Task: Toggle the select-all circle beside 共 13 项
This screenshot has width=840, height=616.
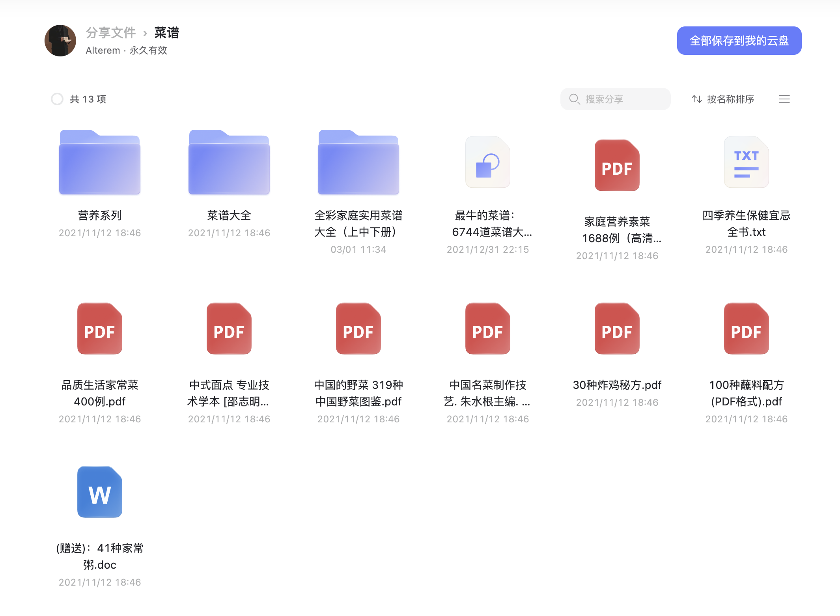Action: [57, 99]
